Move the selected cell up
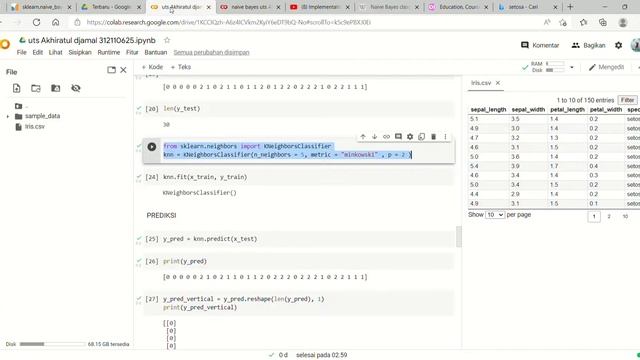 363,137
